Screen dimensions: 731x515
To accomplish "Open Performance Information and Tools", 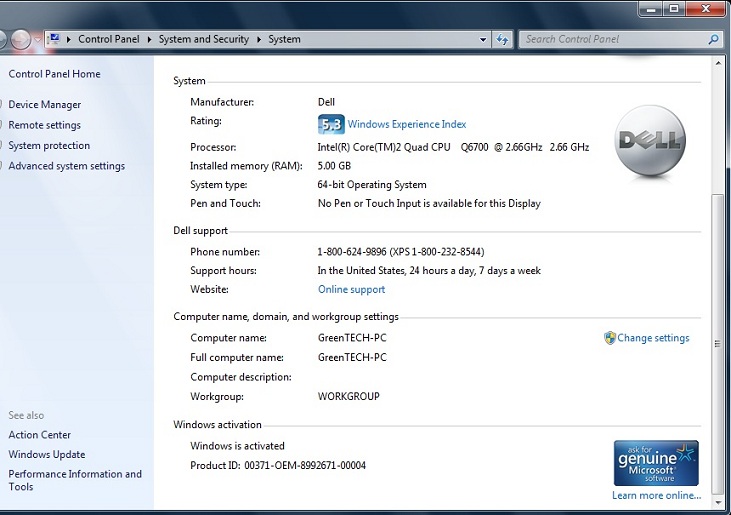I will click(75, 480).
